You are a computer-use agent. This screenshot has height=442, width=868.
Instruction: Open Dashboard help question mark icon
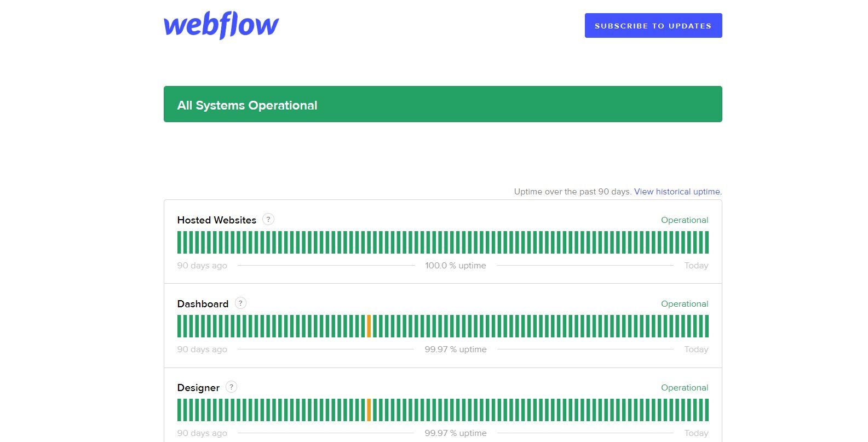point(240,303)
